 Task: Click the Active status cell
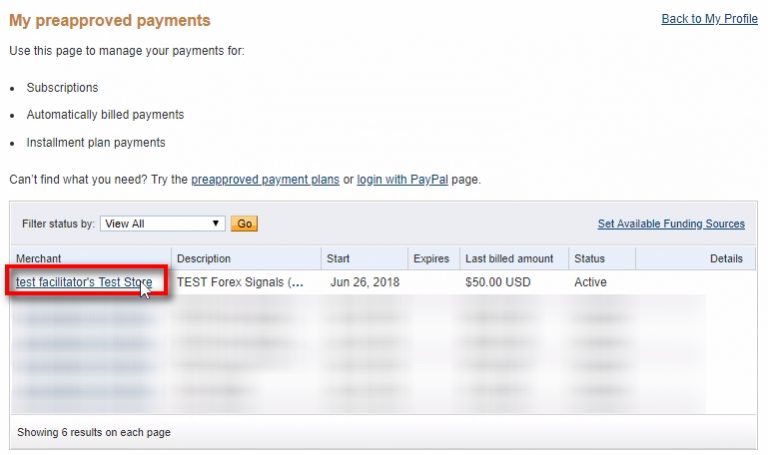(x=590, y=283)
